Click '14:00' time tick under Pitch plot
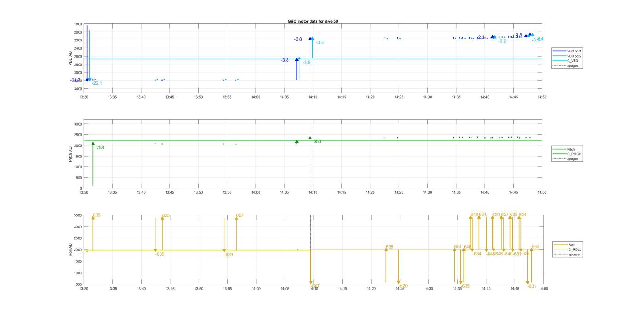This screenshot has height=319, width=644. pyautogui.click(x=256, y=193)
